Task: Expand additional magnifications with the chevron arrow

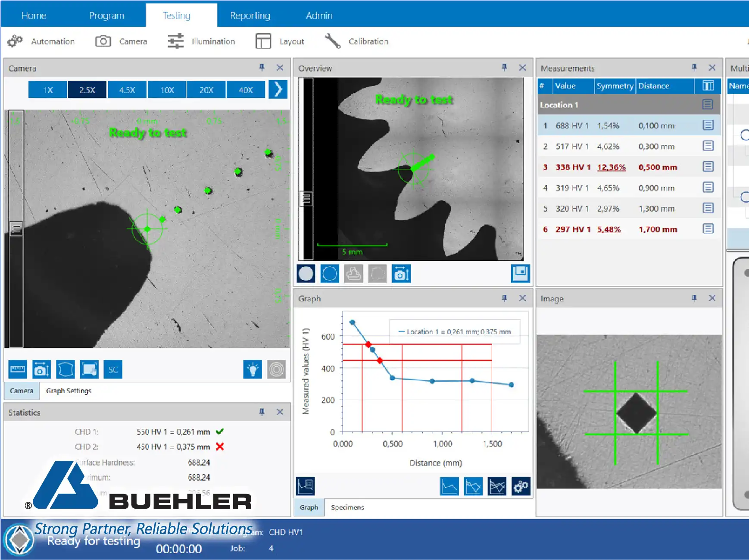Action: point(278,89)
